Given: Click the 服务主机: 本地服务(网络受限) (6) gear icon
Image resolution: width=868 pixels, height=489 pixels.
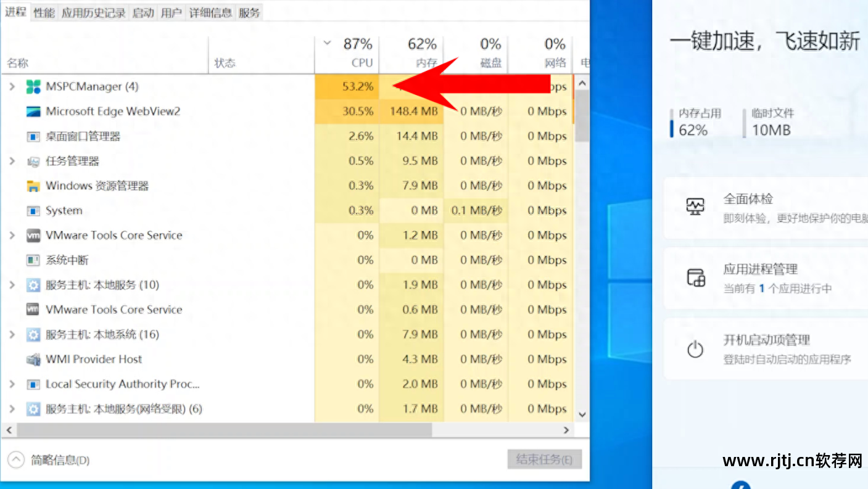Looking at the screenshot, I should coord(33,409).
